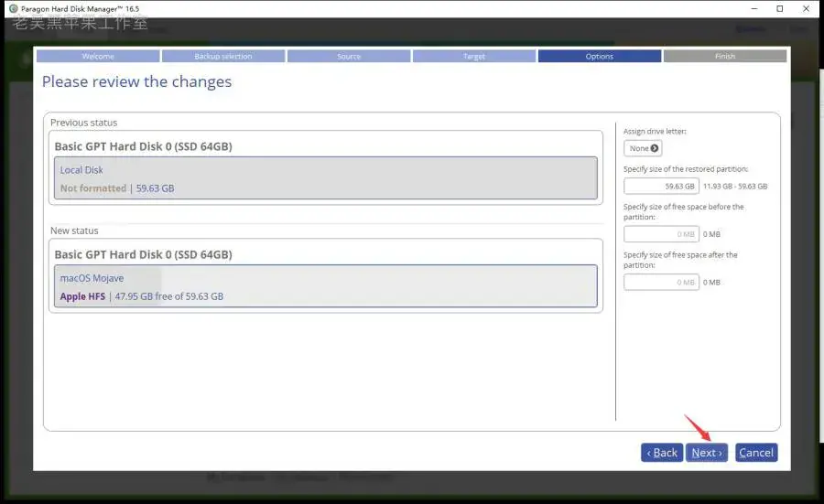Close the Paragon Hard Disk Manager window

(806, 8)
